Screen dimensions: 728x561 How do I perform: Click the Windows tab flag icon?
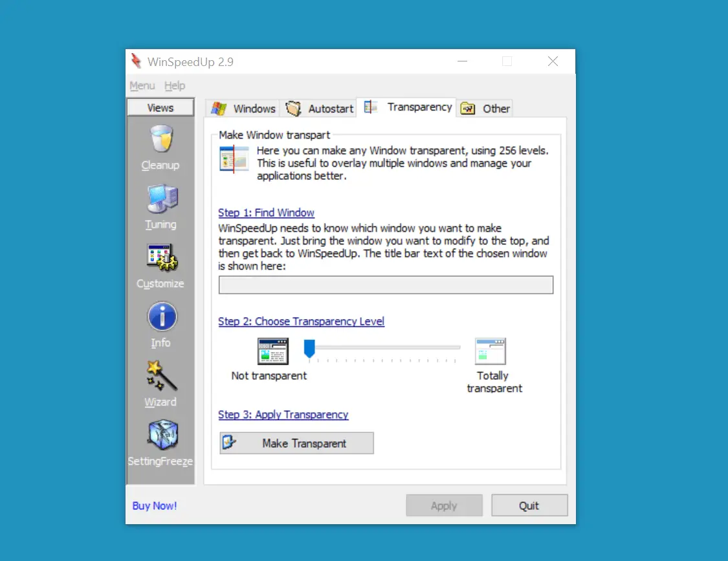click(x=219, y=109)
